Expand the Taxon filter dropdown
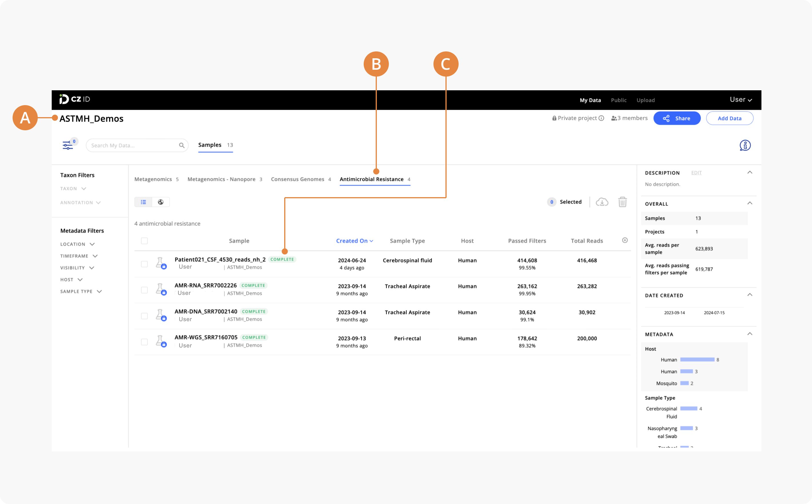 (x=73, y=189)
